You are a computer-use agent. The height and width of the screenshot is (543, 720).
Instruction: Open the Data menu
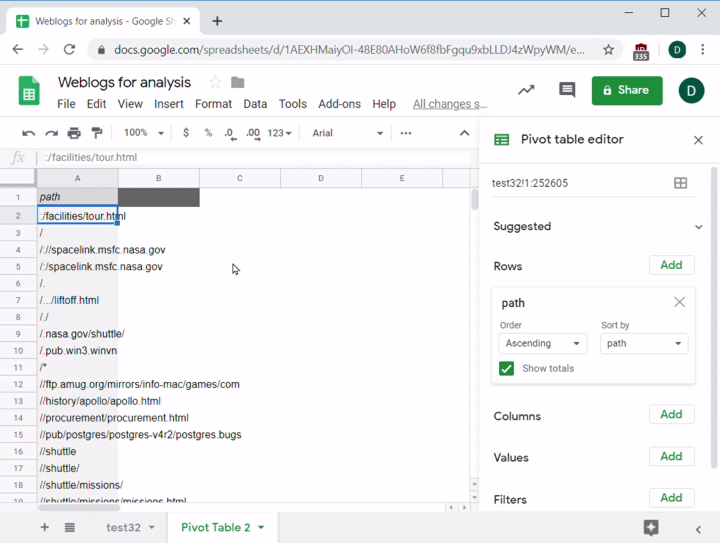click(x=255, y=104)
